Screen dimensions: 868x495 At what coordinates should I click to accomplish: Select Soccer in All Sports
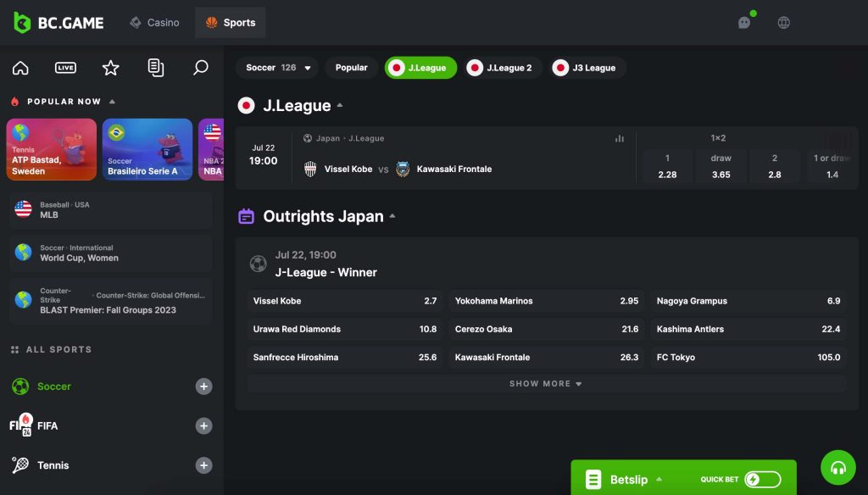[x=54, y=387]
